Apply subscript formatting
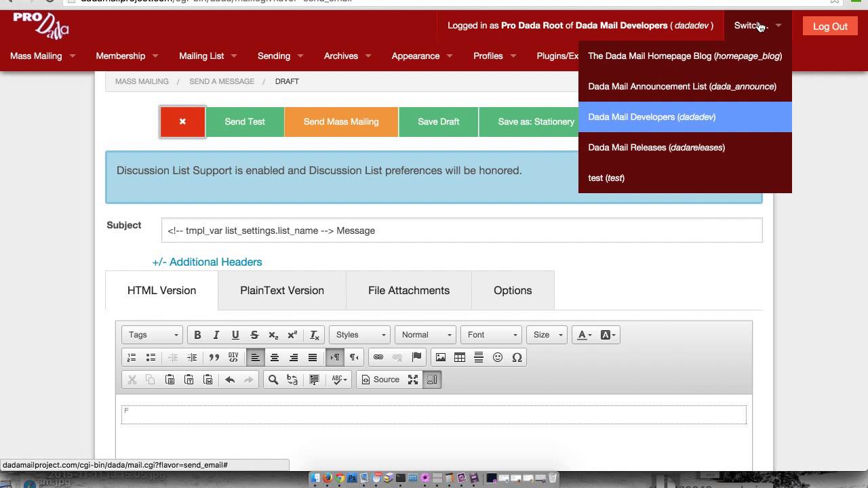868x488 pixels. pyautogui.click(x=273, y=335)
